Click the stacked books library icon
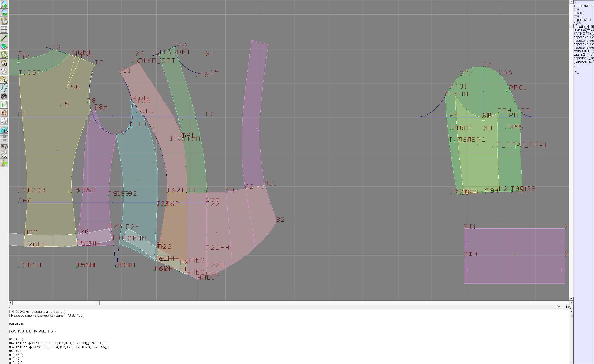Viewport: 594px width, 364px height. click(x=4, y=147)
